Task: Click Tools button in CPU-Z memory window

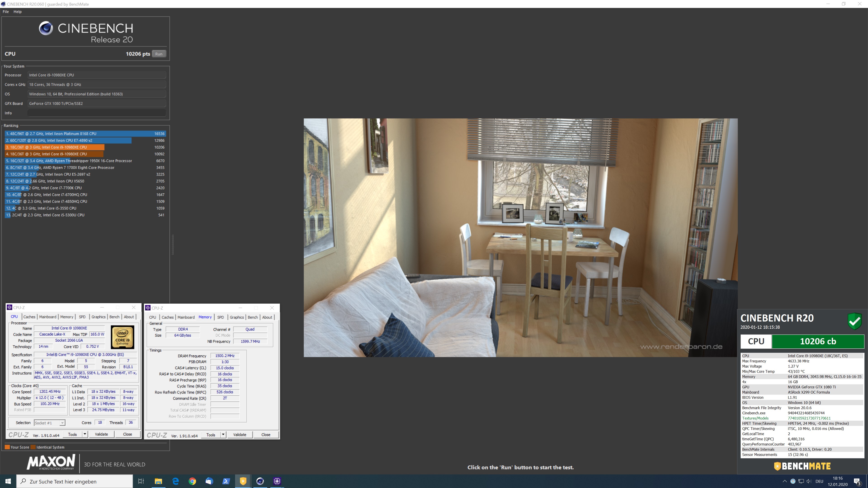Action: [211, 434]
